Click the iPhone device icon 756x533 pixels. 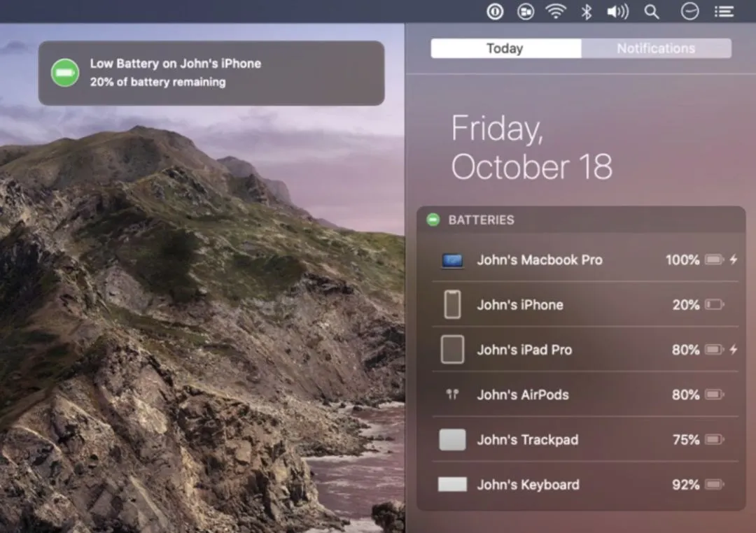pos(452,304)
